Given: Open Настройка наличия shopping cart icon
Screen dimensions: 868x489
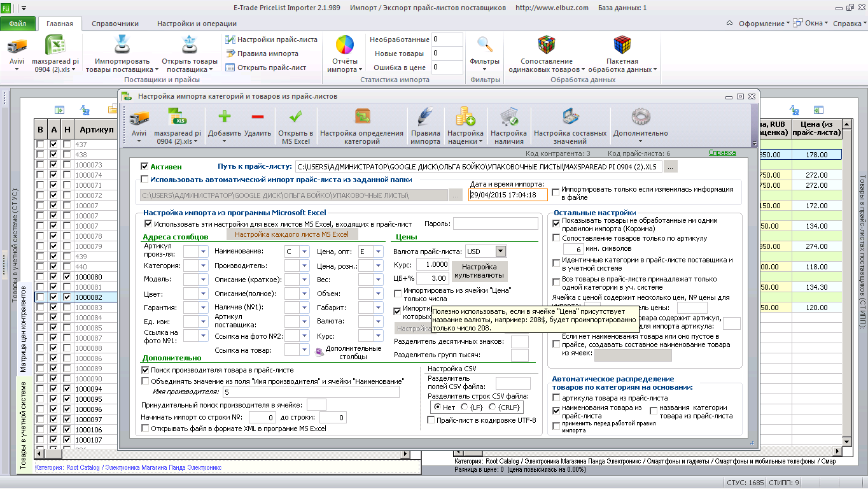Looking at the screenshot, I should pos(508,117).
